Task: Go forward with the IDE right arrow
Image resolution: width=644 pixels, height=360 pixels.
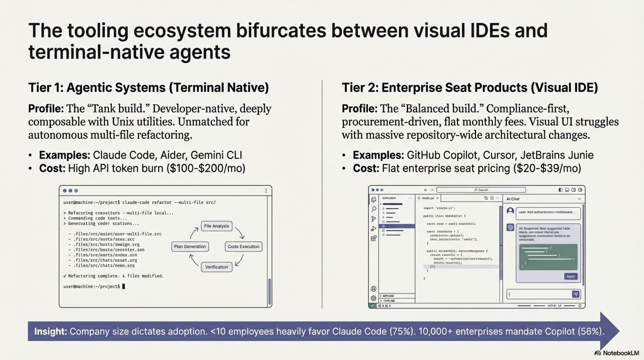Action: [432, 190]
